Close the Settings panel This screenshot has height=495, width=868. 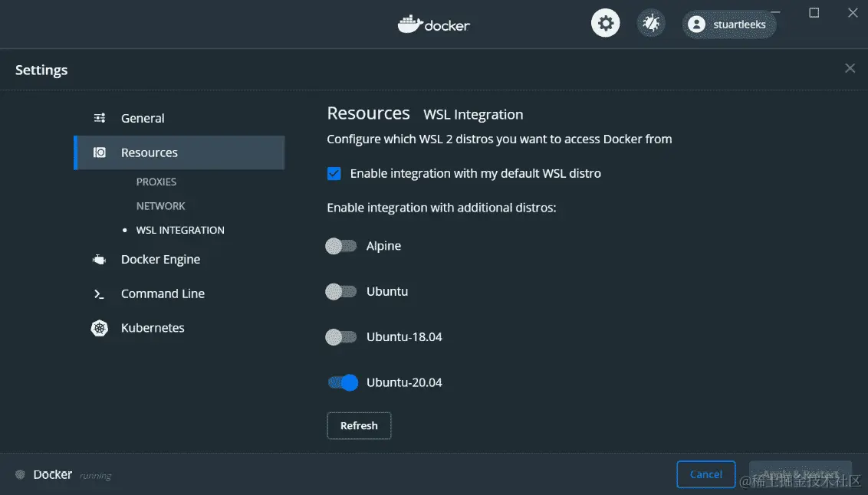(x=850, y=68)
